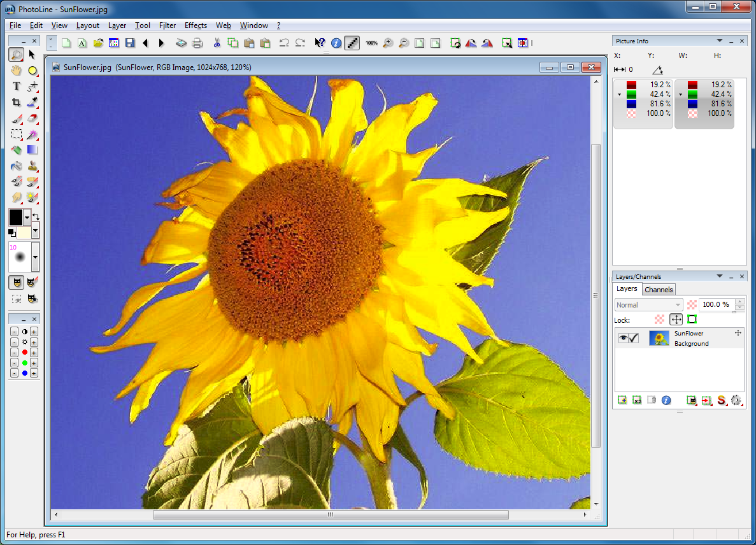Swap foreground and background colors arrow
The width and height of the screenshot is (756, 545).
click(x=36, y=217)
